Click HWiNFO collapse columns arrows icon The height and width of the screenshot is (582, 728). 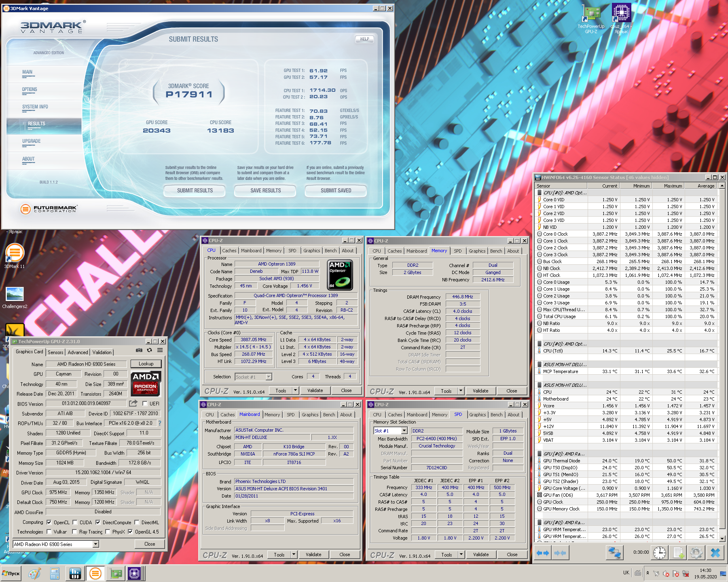point(560,553)
